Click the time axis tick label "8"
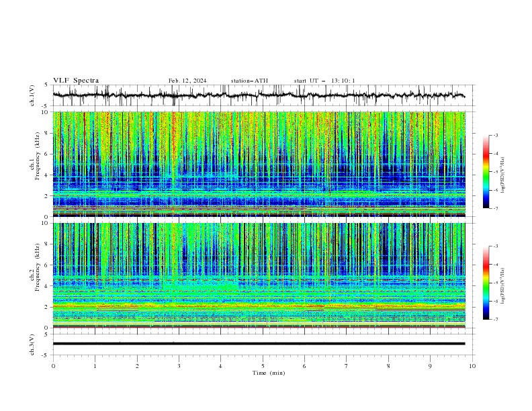This screenshot has width=532, height=411. [388, 366]
